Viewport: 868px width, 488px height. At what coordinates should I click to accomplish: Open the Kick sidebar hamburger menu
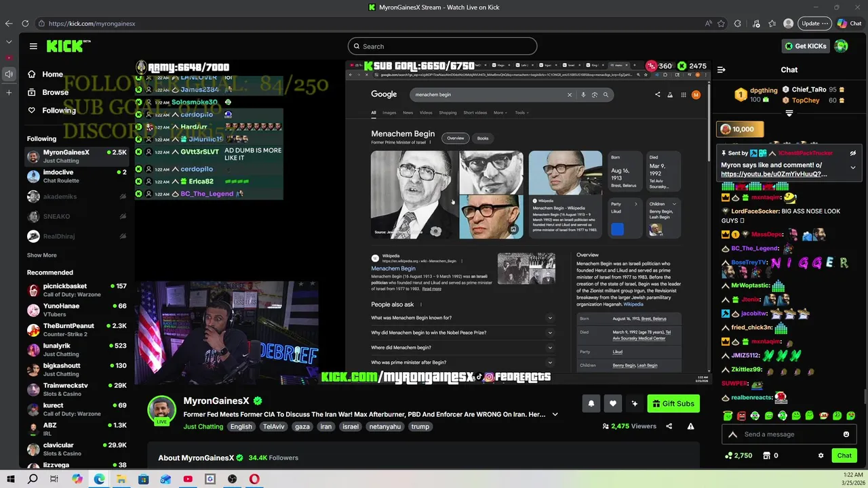coord(33,46)
